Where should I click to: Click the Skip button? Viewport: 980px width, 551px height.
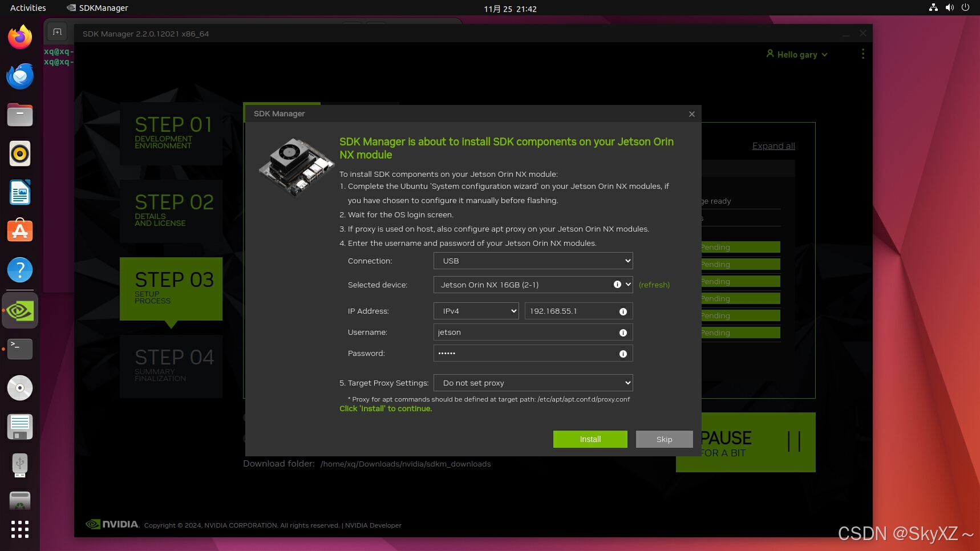(665, 439)
